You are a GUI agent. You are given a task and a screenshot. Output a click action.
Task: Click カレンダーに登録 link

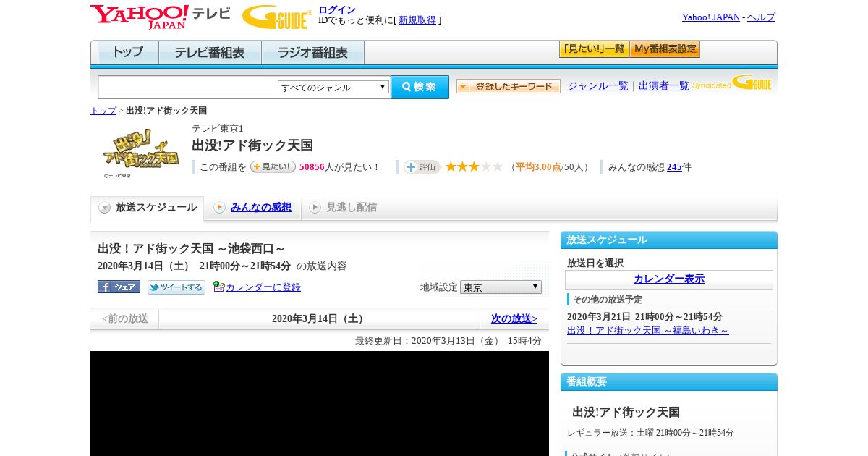(x=263, y=287)
